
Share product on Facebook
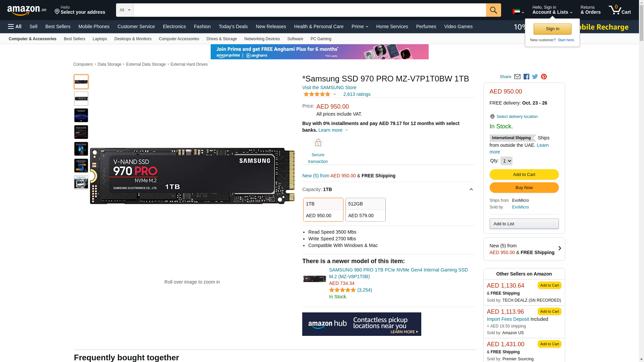(x=526, y=77)
